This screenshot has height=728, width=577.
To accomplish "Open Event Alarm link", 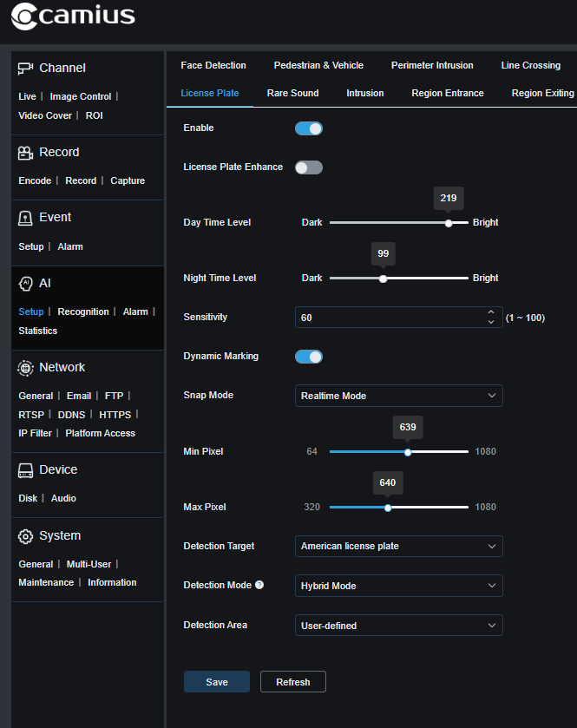I will point(70,246).
